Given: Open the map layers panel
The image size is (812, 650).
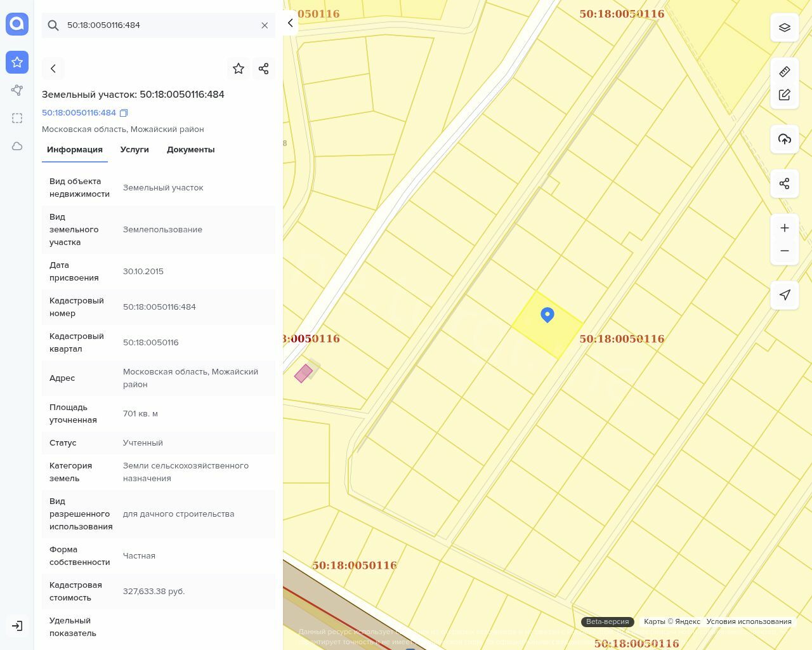Looking at the screenshot, I should coord(785,27).
